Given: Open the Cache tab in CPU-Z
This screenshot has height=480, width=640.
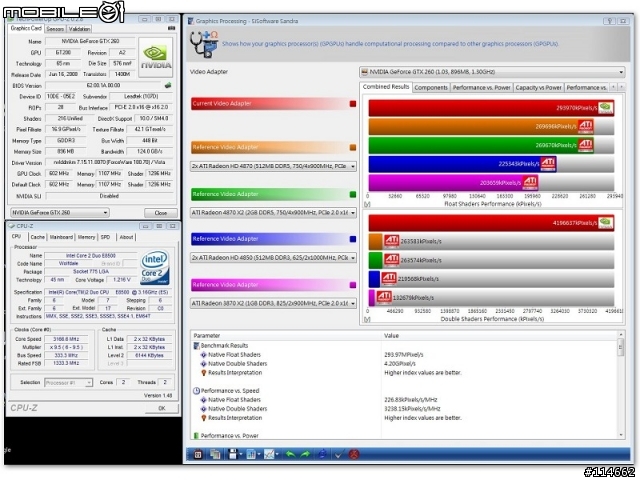Looking at the screenshot, I should pyautogui.click(x=37, y=237).
